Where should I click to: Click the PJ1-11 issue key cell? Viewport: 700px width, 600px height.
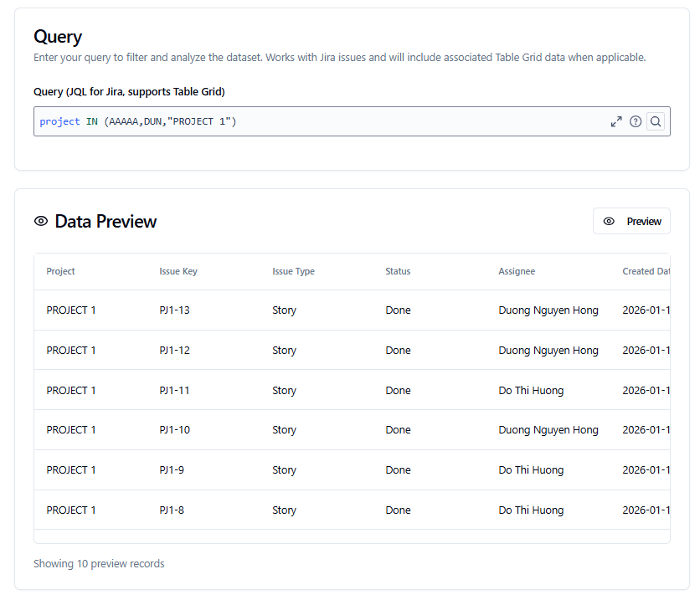coord(174,391)
